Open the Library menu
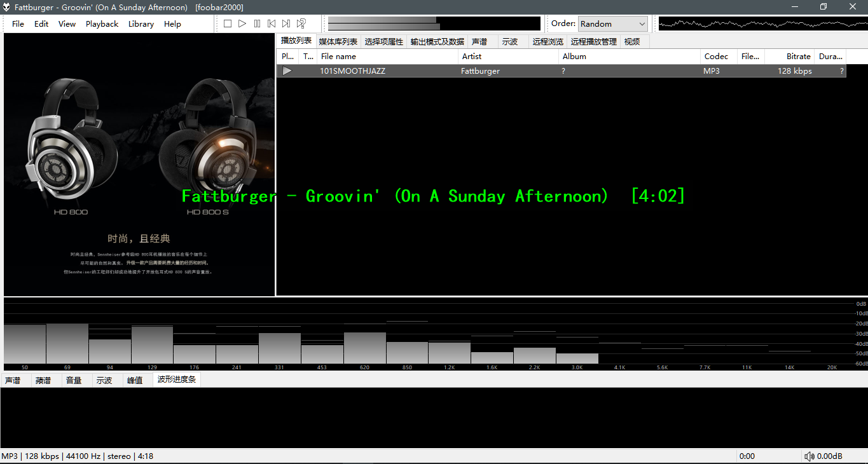 pos(141,24)
